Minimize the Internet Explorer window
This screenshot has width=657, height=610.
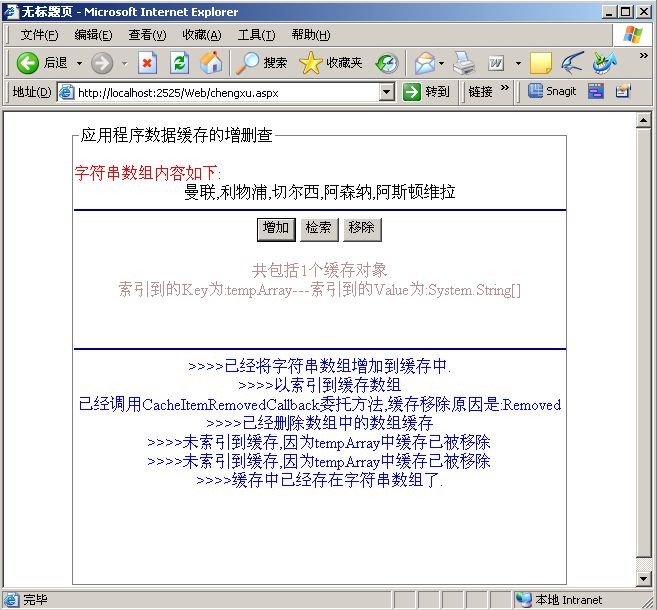[609, 12]
